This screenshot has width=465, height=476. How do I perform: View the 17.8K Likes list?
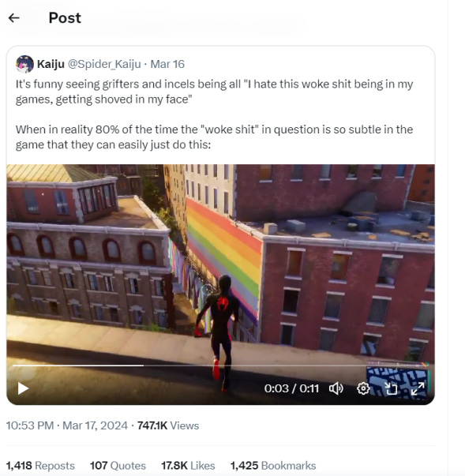(188, 466)
